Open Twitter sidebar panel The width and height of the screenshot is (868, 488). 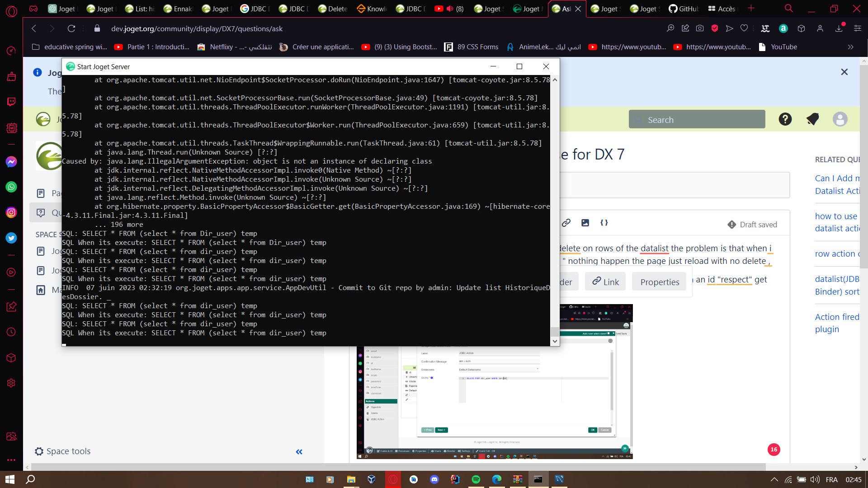pyautogui.click(x=11, y=238)
